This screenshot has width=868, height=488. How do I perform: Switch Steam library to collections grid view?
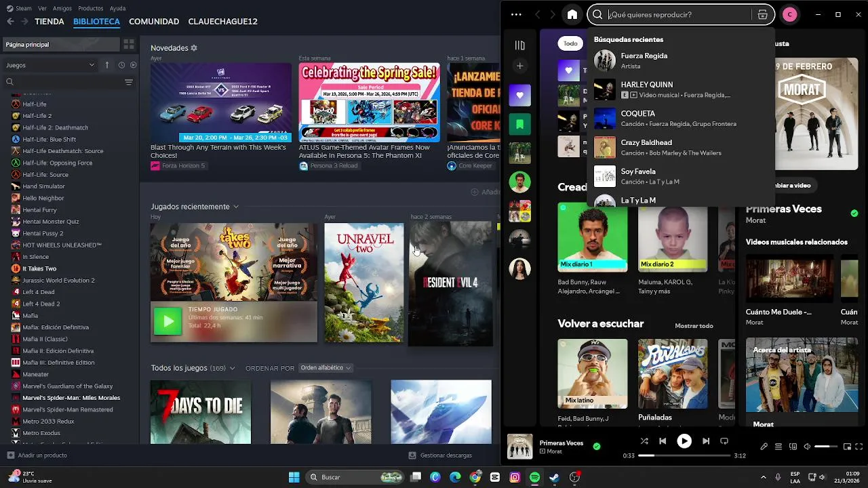129,44
